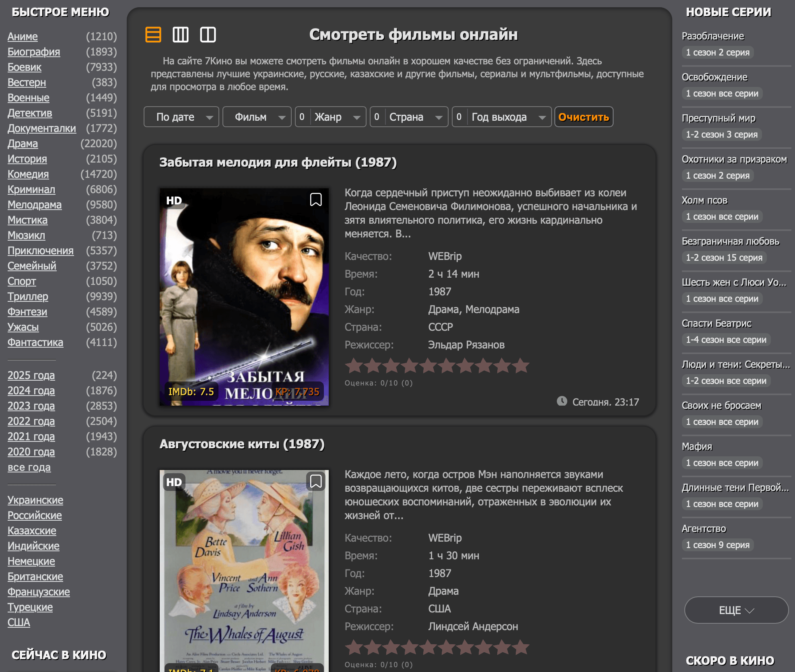Image resolution: width=795 pixels, height=672 pixels.
Task: Open the Фильм type dropdown
Action: [x=257, y=117]
